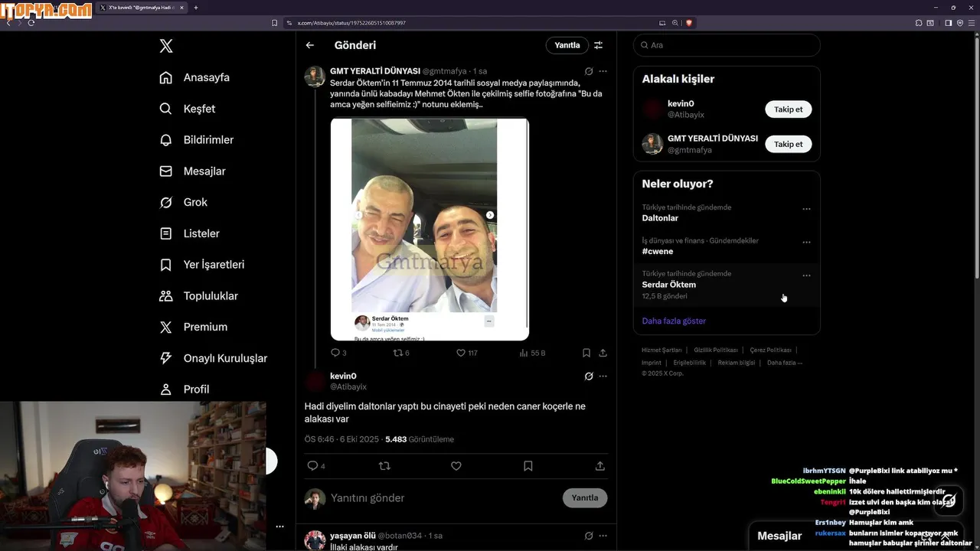
Task: Open Topluluklar communities
Action: 198,296
